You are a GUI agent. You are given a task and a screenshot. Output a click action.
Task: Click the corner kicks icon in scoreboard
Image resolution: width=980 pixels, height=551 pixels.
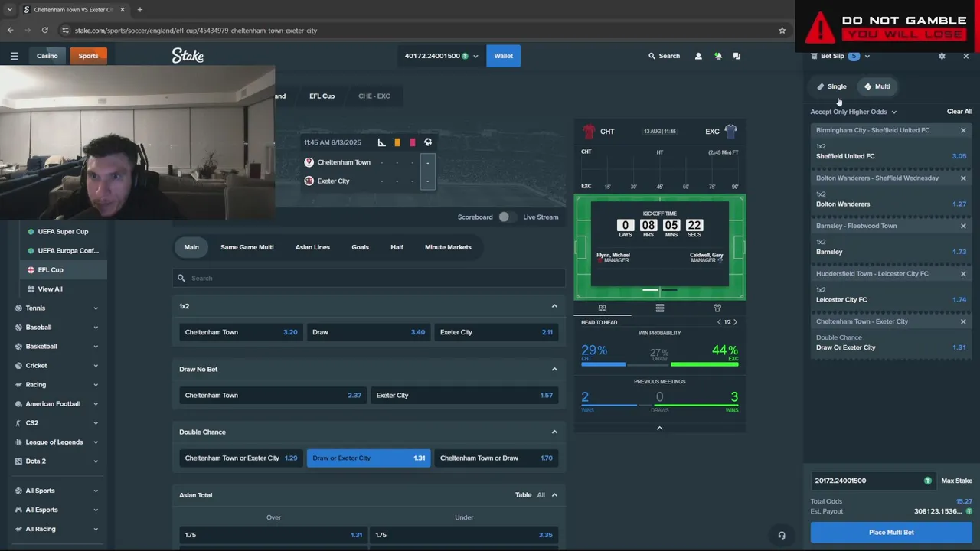pyautogui.click(x=381, y=142)
